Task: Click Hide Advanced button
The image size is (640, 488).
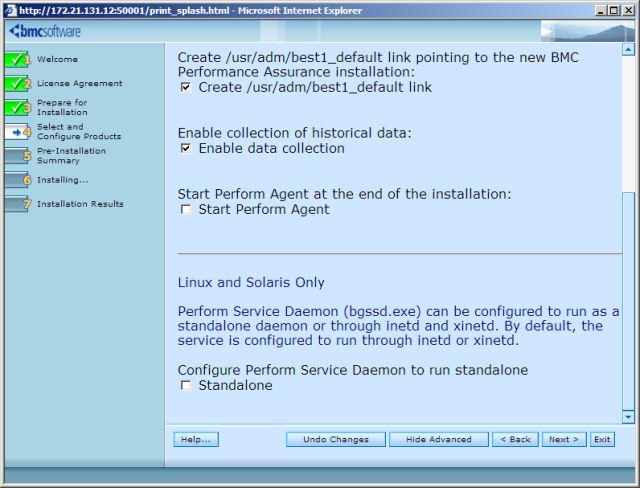Action: pyautogui.click(x=439, y=439)
